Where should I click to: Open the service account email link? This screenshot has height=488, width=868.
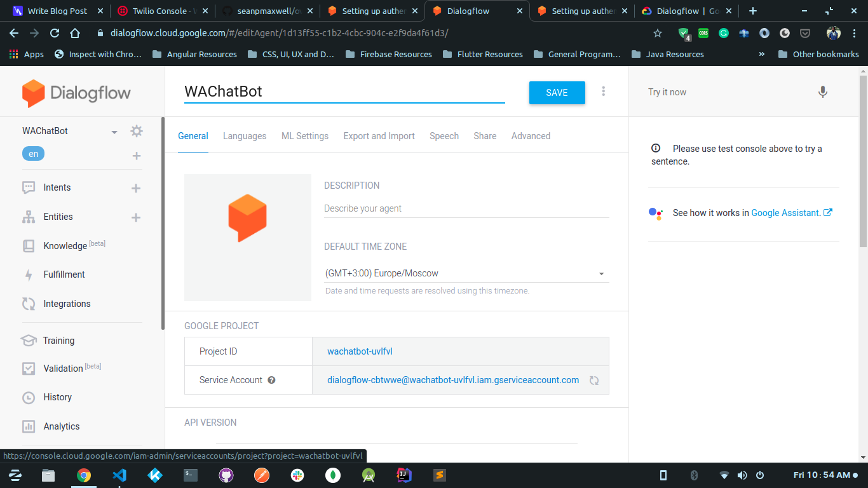[x=453, y=380]
